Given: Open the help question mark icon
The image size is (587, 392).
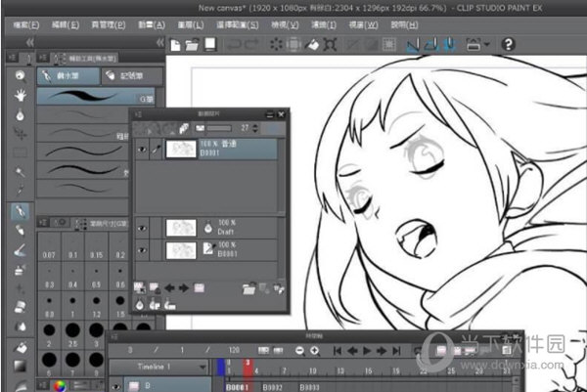Looking at the screenshot, I should tap(508, 45).
